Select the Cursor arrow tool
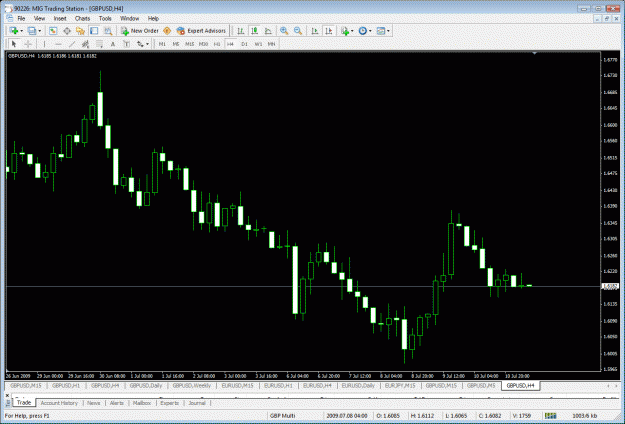This screenshot has width=625, height=424. click(14, 44)
